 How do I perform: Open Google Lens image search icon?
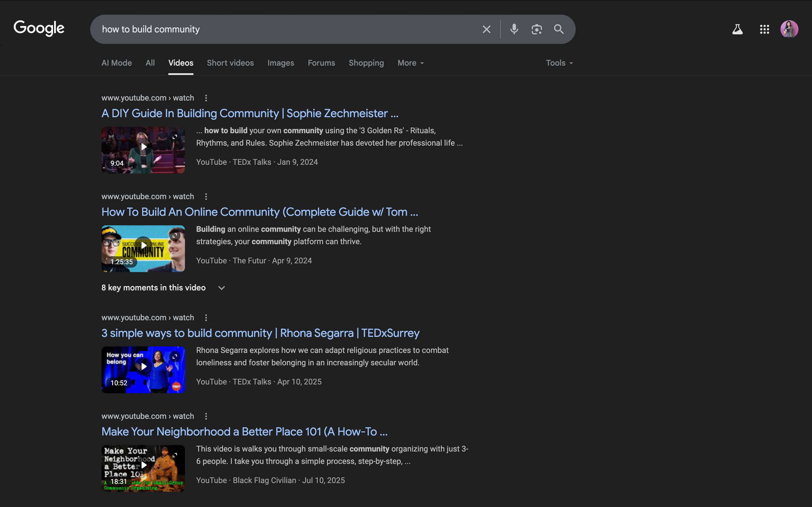click(537, 30)
